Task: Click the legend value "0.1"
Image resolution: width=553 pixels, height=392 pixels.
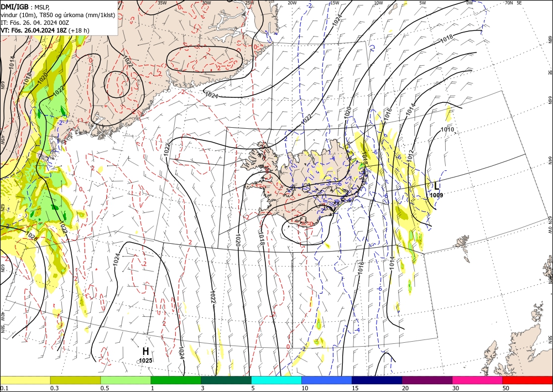Action: pos(3,388)
